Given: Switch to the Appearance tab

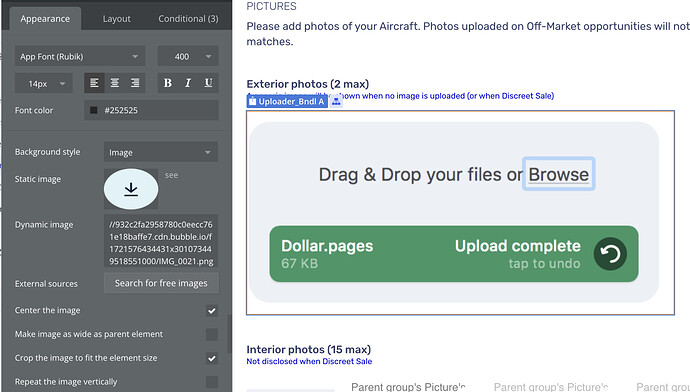Looking at the screenshot, I should [45, 19].
